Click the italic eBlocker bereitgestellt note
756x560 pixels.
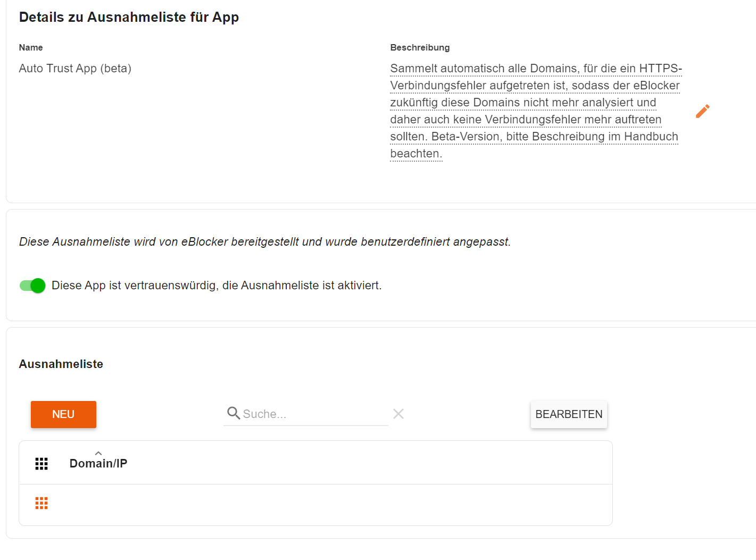coord(265,242)
